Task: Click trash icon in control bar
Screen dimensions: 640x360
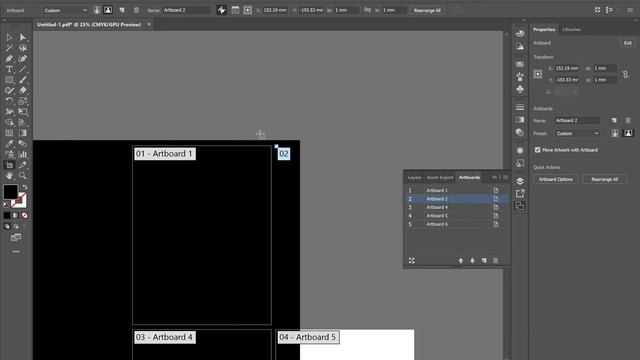Action: click(x=136, y=10)
